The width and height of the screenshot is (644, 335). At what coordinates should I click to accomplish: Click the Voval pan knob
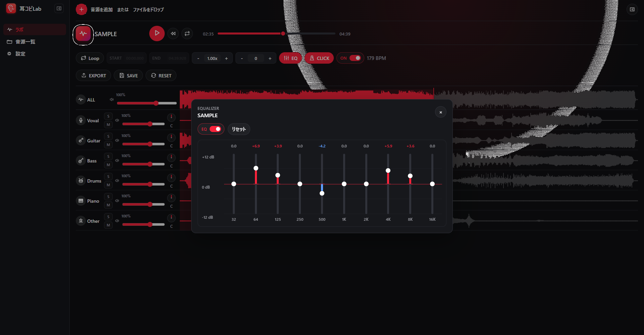coord(171,117)
